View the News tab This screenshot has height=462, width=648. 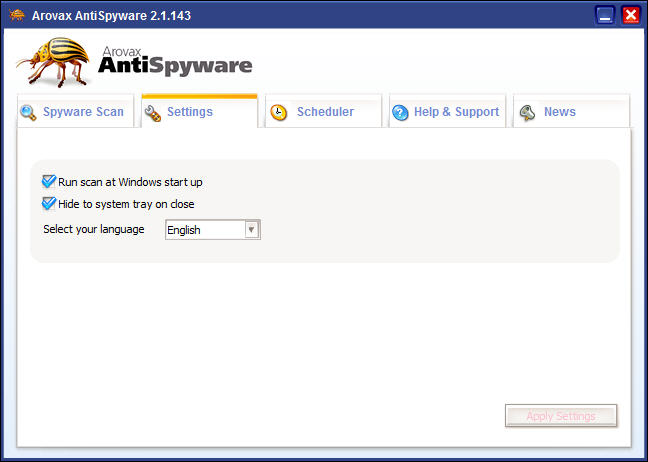[x=571, y=112]
